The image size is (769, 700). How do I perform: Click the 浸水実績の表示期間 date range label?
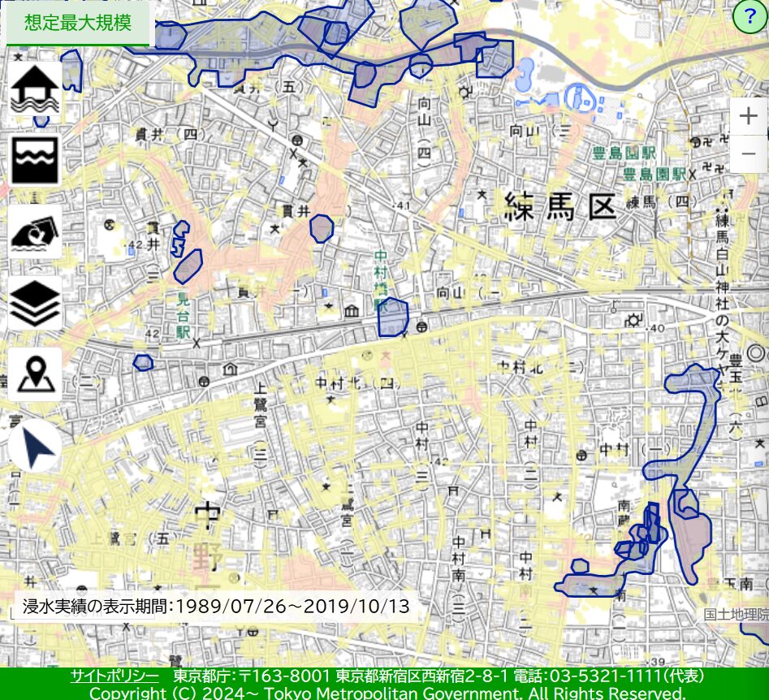(x=216, y=607)
